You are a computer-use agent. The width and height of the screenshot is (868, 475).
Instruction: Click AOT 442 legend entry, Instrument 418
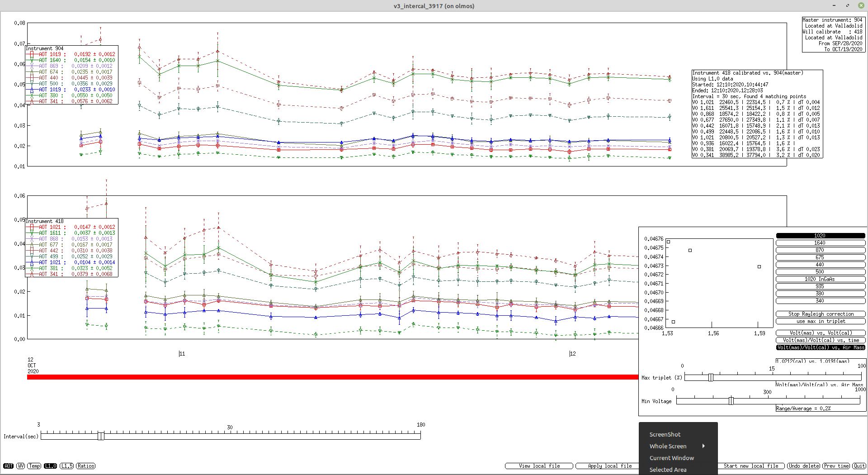[x=71, y=251]
